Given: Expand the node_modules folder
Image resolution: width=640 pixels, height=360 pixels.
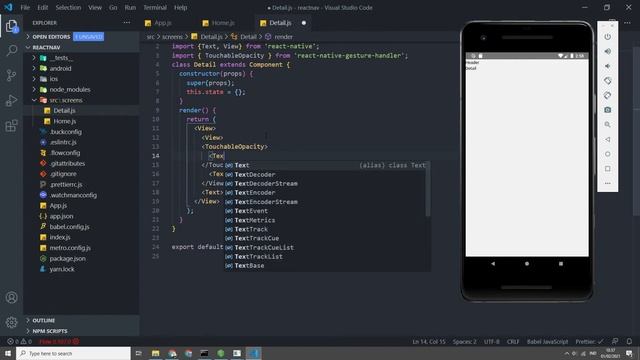Looking at the screenshot, I should tap(81, 89).
